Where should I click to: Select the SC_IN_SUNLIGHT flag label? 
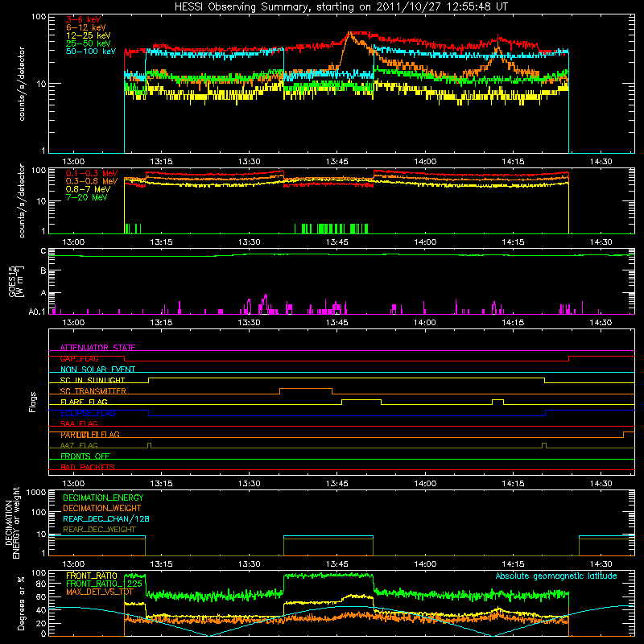click(93, 380)
